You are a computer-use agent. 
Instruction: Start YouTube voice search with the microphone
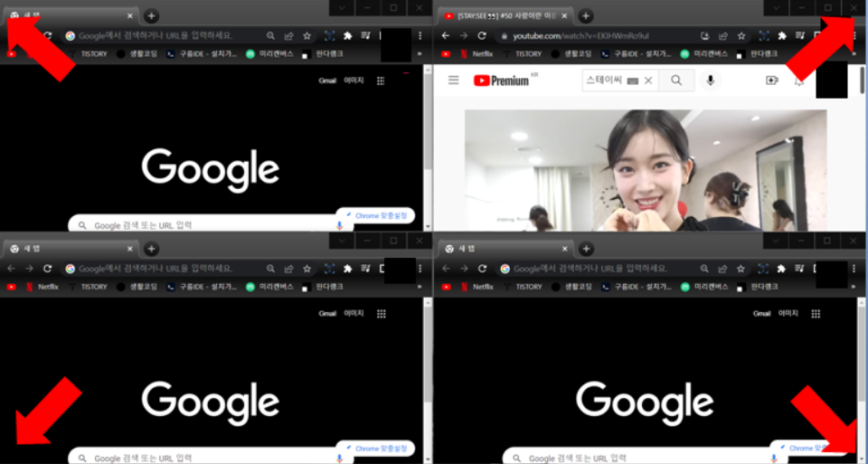(x=711, y=80)
